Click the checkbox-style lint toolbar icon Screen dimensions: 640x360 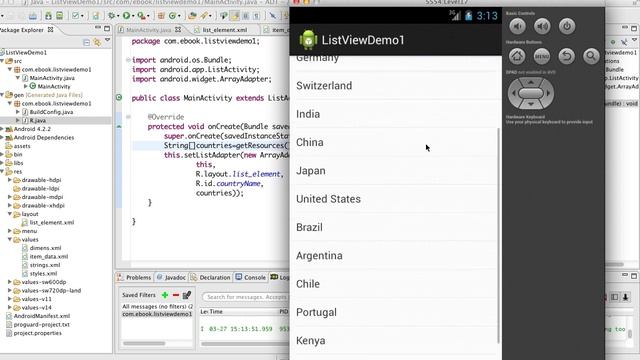pos(76,16)
